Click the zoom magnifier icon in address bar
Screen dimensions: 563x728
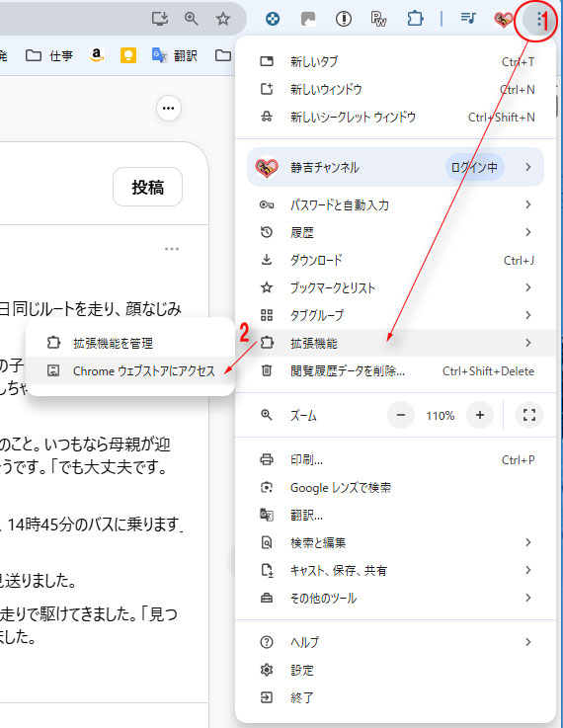tap(192, 19)
